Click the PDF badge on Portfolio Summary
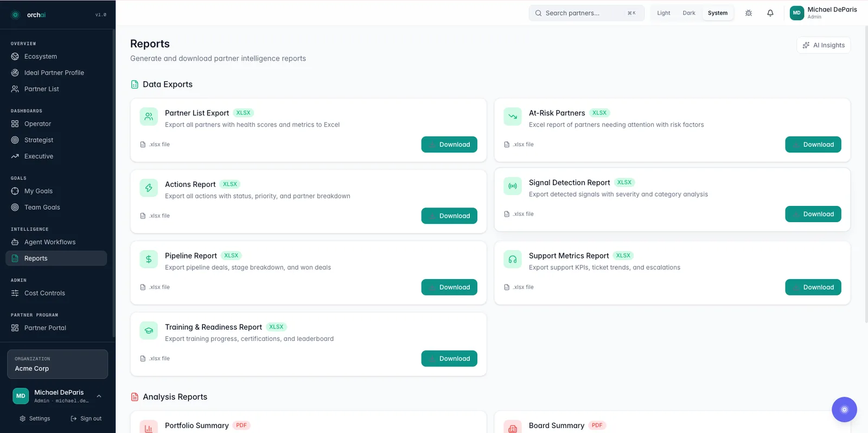This screenshot has width=868, height=433. [241, 425]
